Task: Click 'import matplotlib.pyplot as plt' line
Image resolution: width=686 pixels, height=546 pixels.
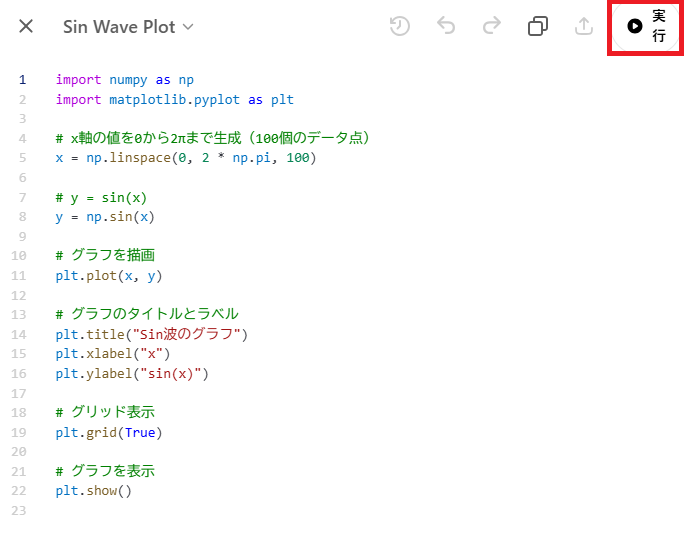Action: click(175, 100)
